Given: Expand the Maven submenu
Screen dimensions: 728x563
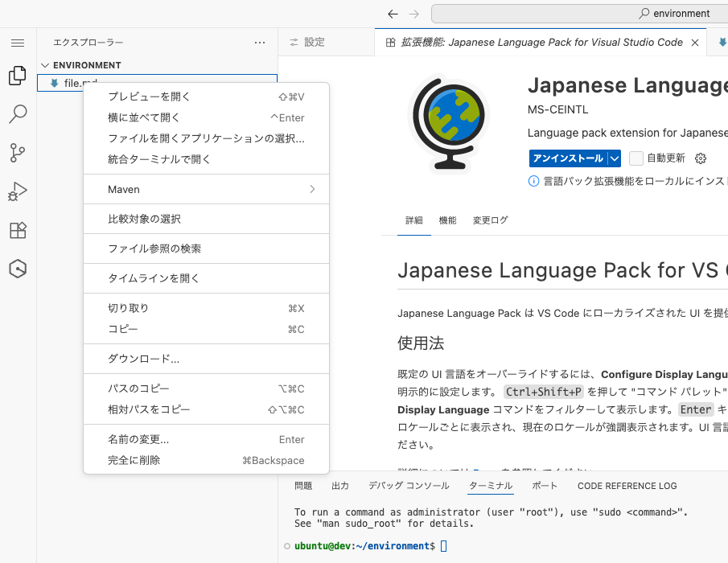Looking at the screenshot, I should pyautogui.click(x=206, y=189).
